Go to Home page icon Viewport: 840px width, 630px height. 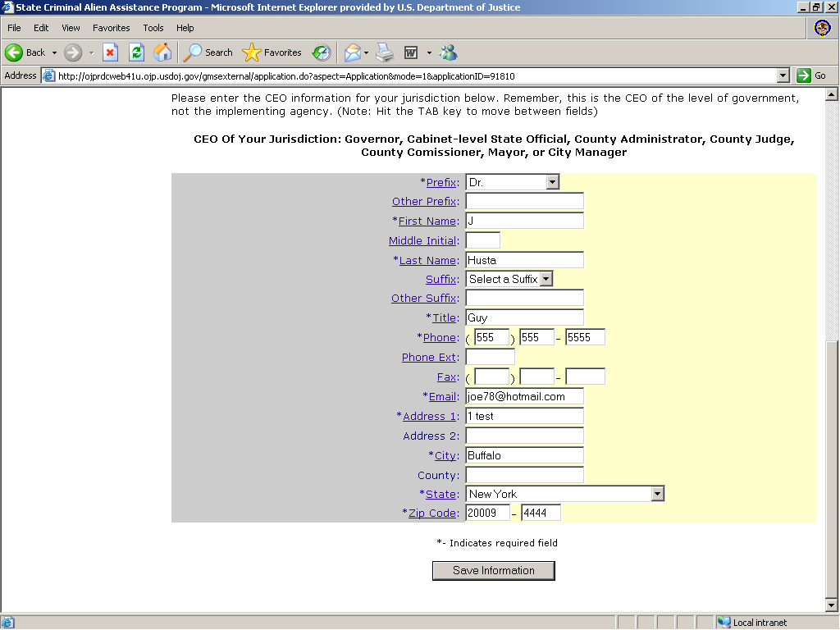point(162,52)
